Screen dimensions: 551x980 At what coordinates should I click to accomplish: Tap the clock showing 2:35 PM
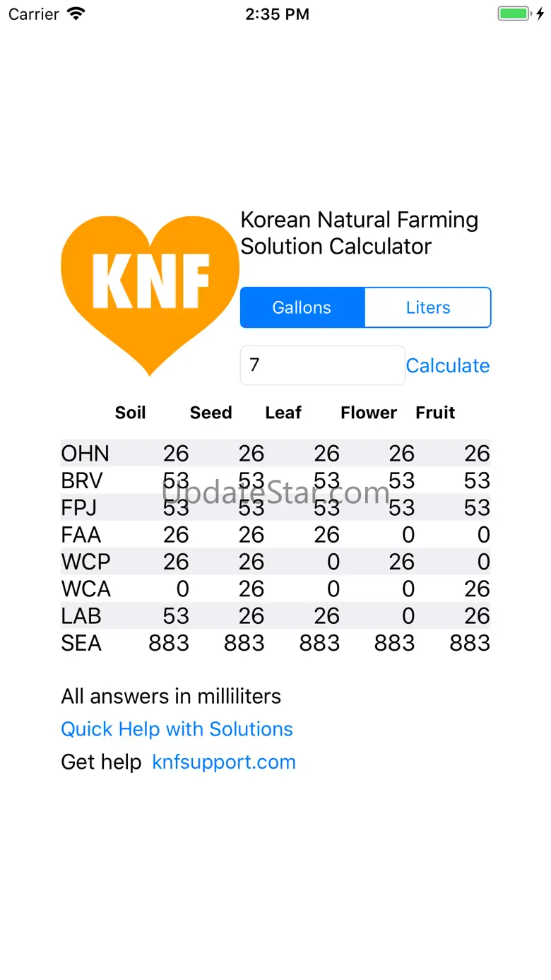(277, 14)
